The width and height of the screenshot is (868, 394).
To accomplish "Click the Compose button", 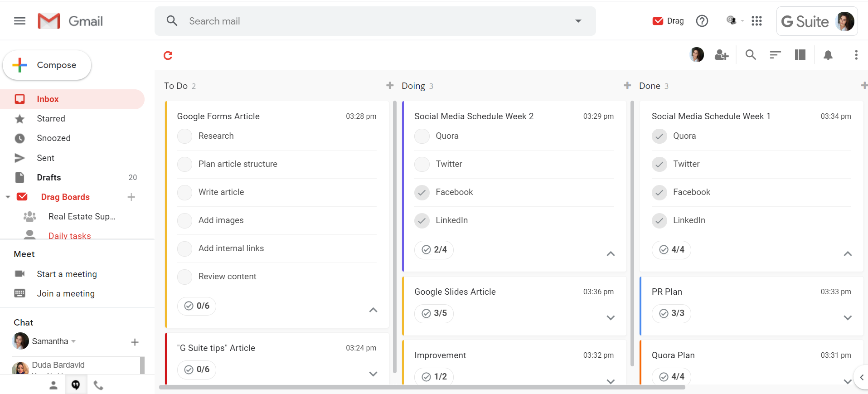I will [x=47, y=65].
